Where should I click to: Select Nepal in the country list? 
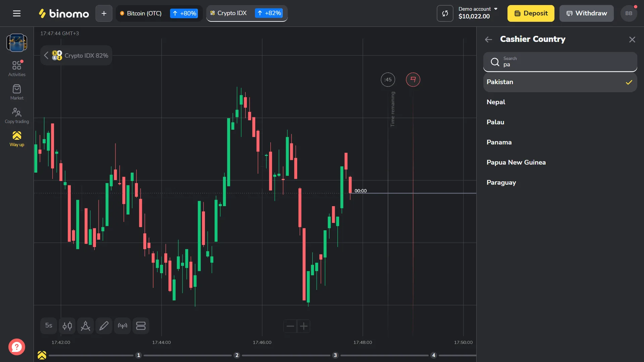point(560,102)
